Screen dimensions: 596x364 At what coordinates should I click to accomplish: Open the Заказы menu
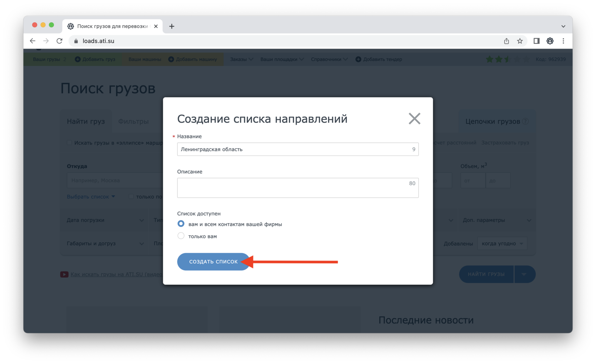241,59
